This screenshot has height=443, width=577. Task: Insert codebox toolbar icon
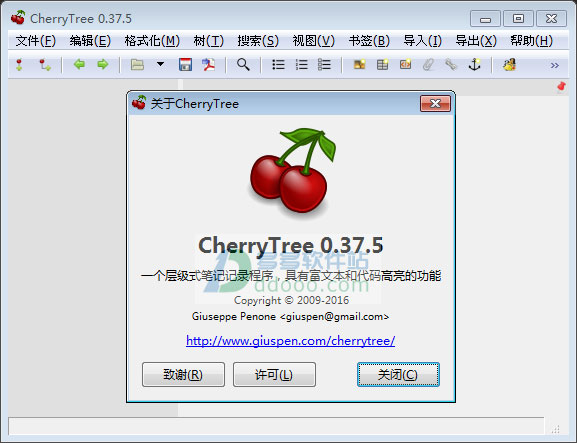405,65
